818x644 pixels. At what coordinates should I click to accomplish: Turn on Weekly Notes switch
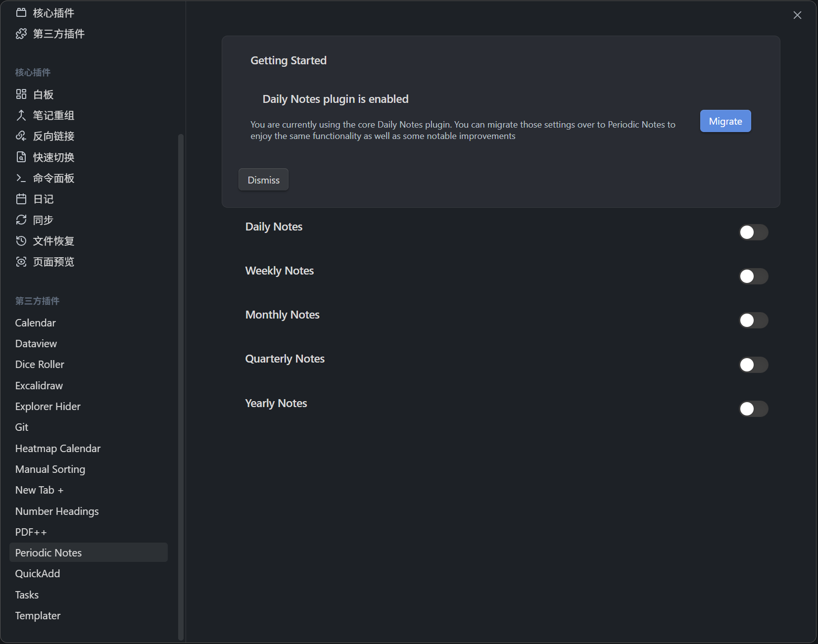tap(753, 276)
